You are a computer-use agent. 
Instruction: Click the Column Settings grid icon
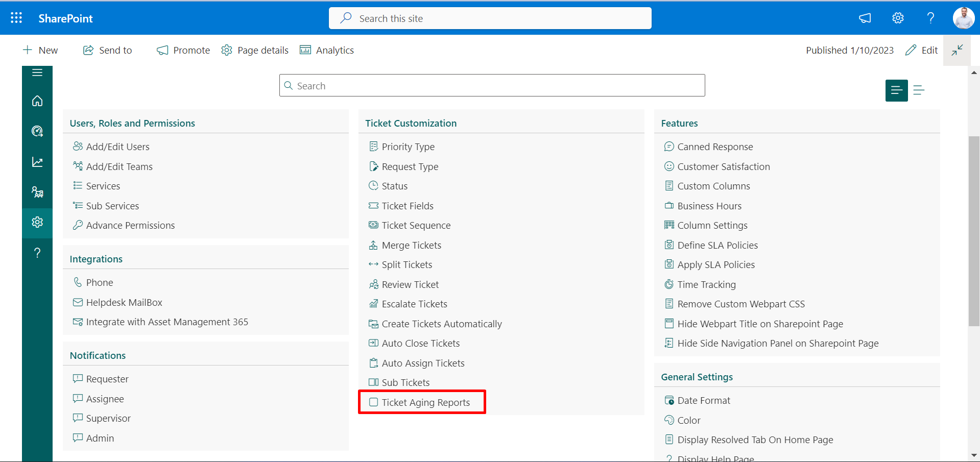pos(669,225)
